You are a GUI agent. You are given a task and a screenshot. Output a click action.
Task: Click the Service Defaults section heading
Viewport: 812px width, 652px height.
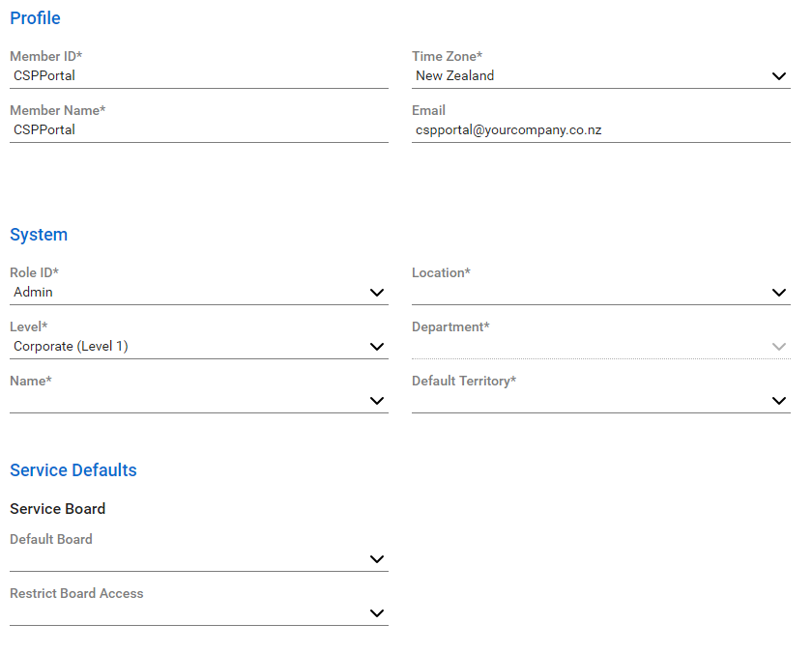[73, 469]
